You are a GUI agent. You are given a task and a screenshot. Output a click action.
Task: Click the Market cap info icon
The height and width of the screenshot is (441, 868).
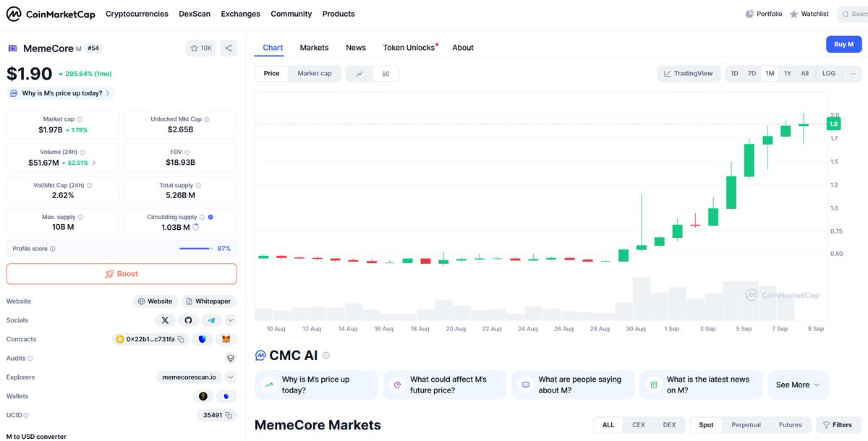80,119
